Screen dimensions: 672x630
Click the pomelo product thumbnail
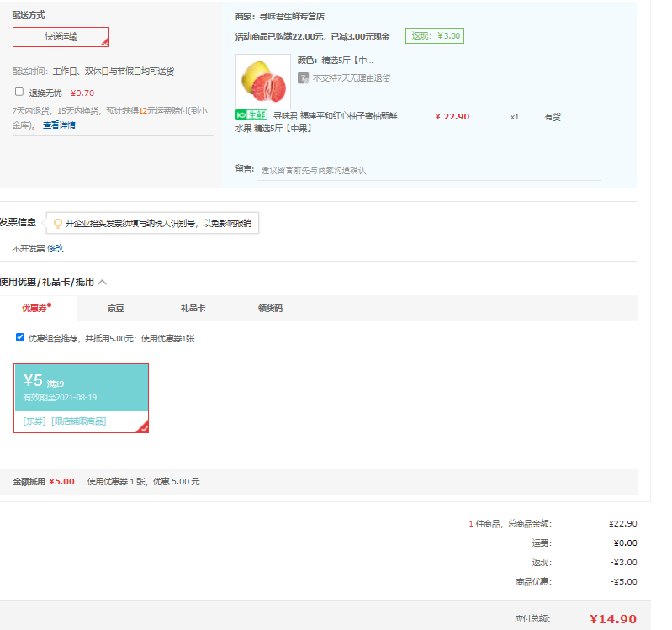(x=263, y=81)
